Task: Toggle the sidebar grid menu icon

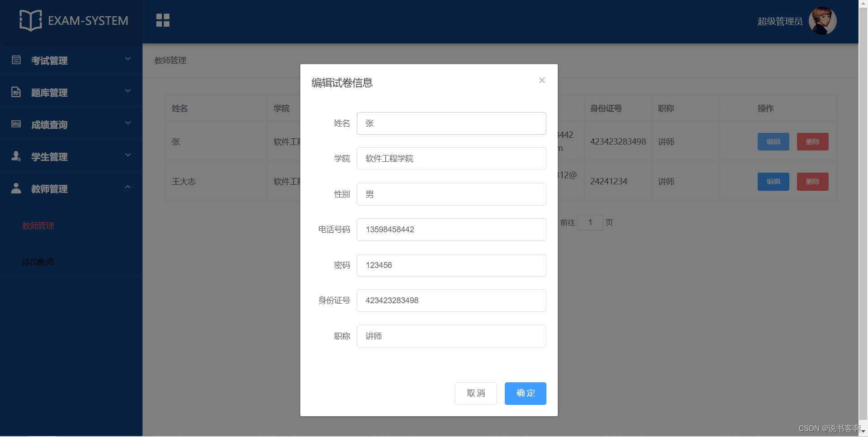Action: point(163,20)
